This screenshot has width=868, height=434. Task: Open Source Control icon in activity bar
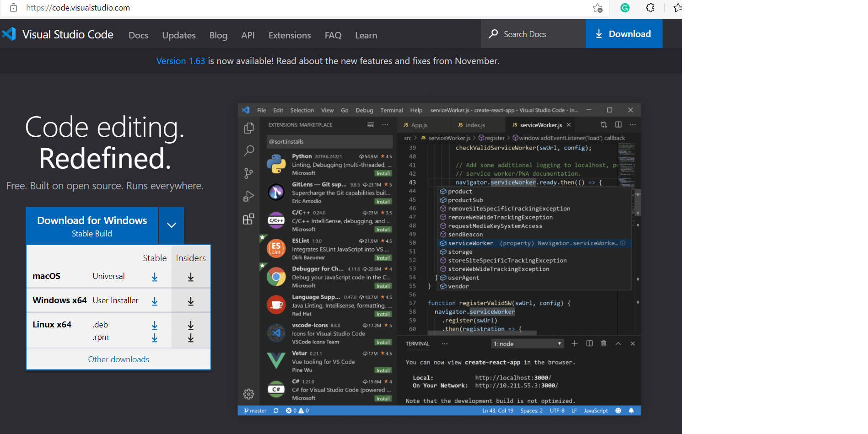click(248, 173)
